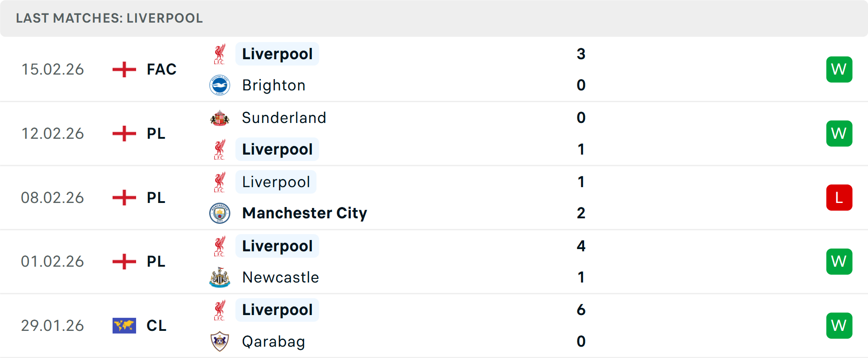
Task: Click the red L badge for the Manchester City match
Action: point(839,198)
